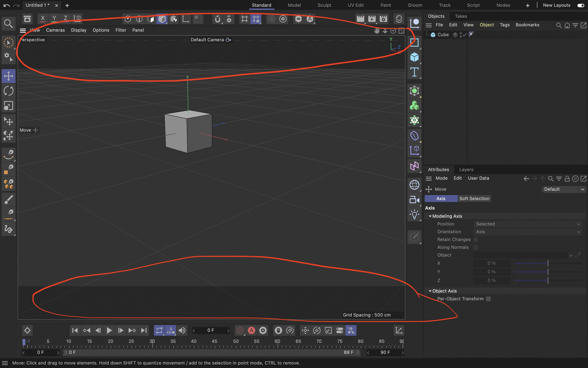Open Attributes panel hamburger menu

pyautogui.click(x=429, y=178)
